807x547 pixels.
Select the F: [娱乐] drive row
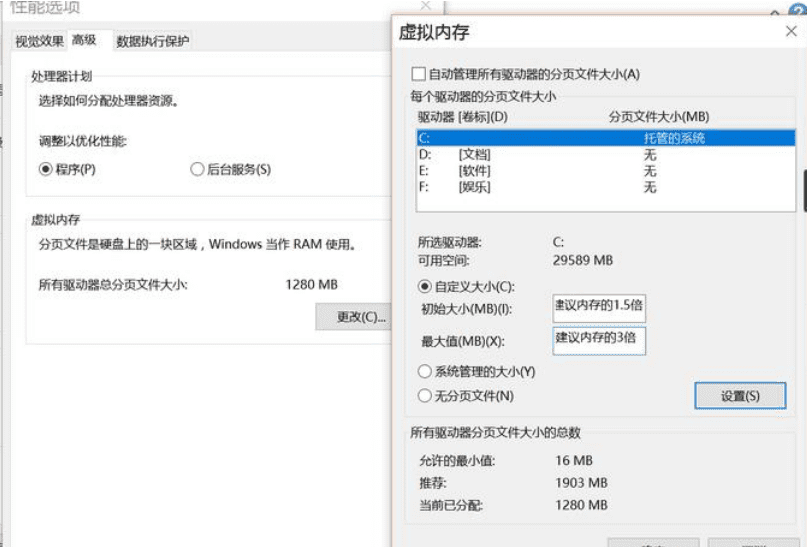coord(606,187)
